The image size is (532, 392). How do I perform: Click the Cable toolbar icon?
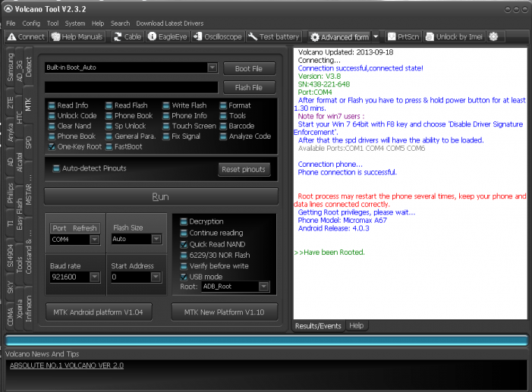127,36
